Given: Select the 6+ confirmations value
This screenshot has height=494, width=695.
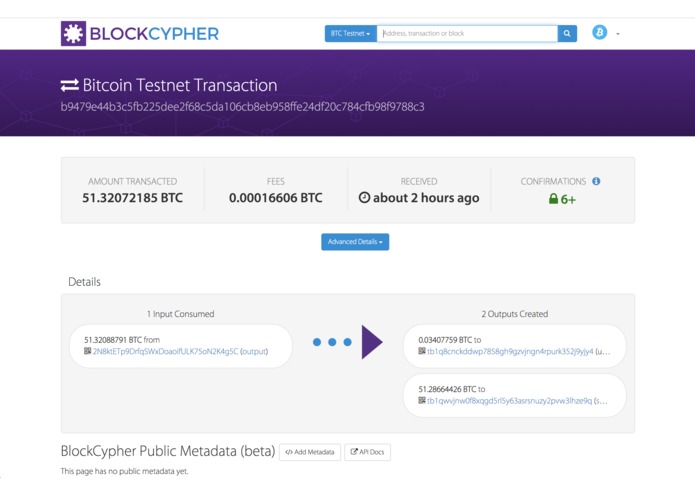Looking at the screenshot, I should pos(568,199).
